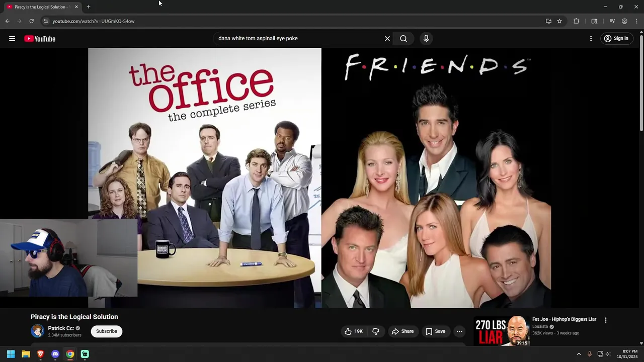Click the address bar URL
Screen dimensions: 644x362
pyautogui.click(x=94, y=21)
